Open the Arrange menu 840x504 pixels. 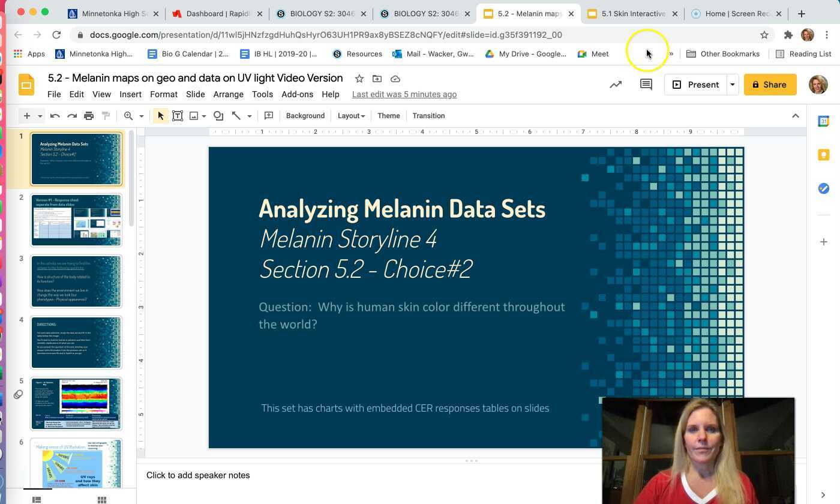pos(228,94)
